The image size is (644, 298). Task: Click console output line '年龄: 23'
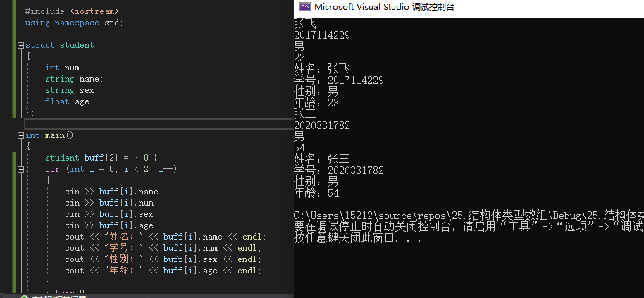click(x=316, y=103)
